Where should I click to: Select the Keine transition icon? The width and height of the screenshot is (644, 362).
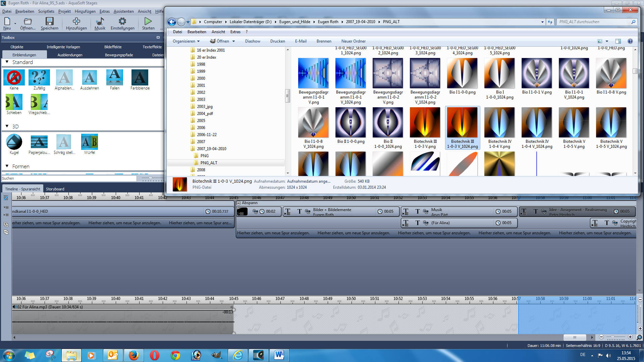click(x=14, y=78)
